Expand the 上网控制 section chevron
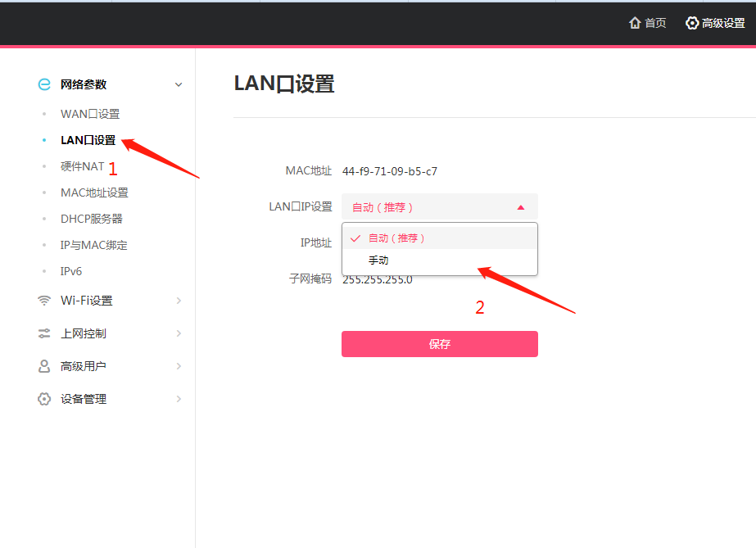 (179, 333)
